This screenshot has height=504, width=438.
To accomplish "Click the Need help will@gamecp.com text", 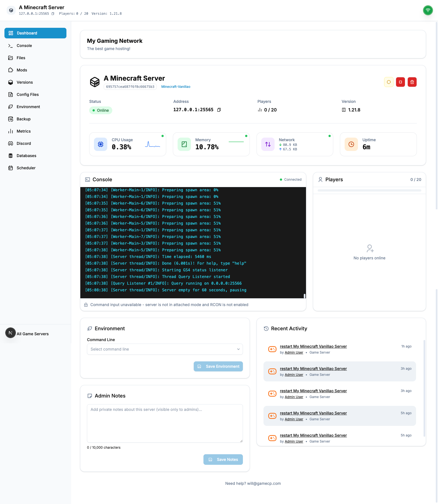I will point(253,483).
